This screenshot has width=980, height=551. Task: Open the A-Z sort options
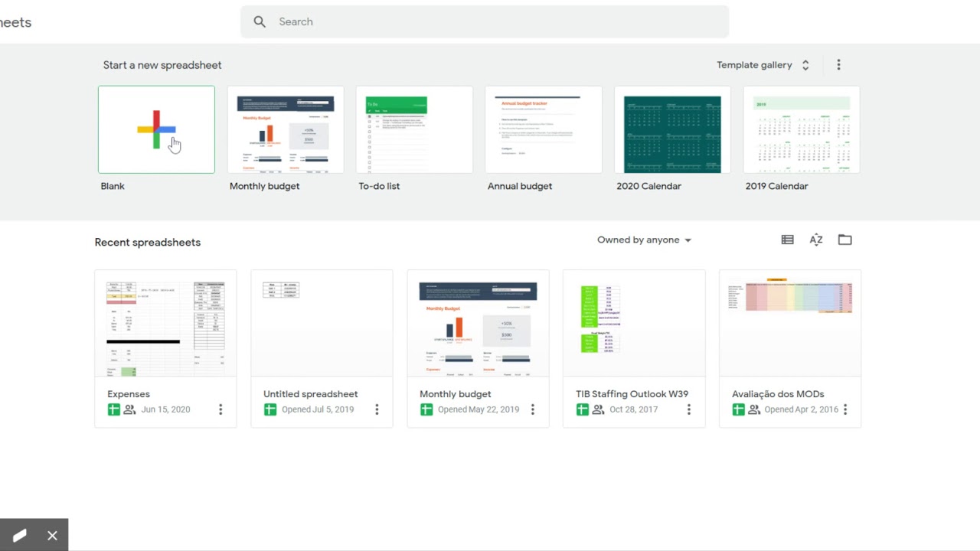tap(816, 240)
